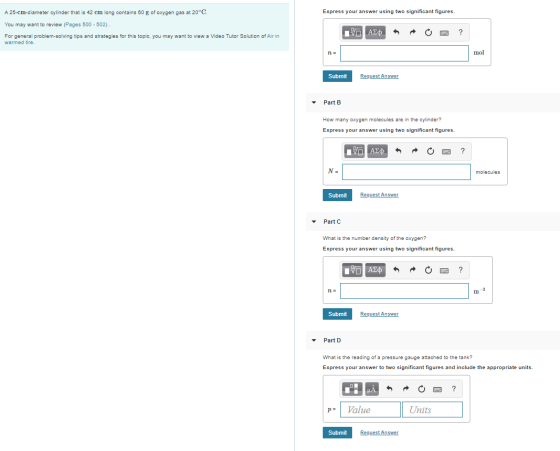Click help question mark in Part D toolbar
This screenshot has width=560, height=451.
[454, 389]
